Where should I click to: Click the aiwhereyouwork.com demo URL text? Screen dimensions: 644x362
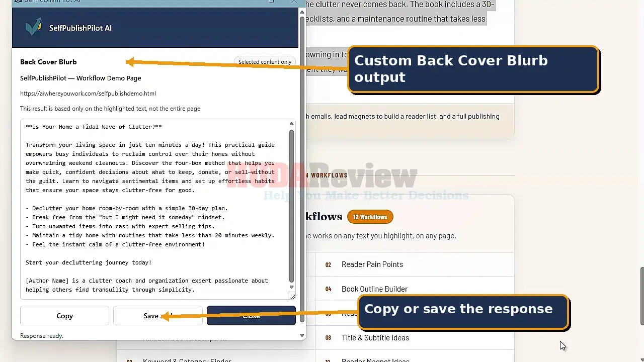click(x=88, y=93)
